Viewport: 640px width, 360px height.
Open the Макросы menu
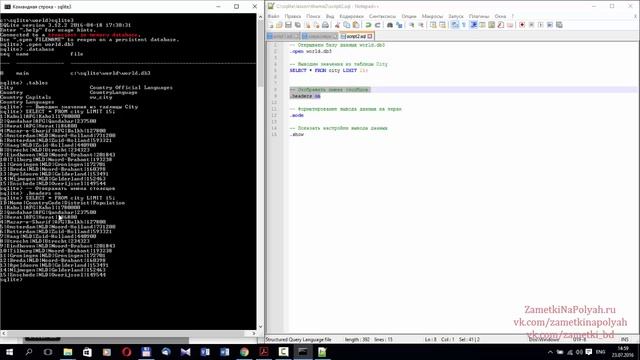[x=432, y=16]
